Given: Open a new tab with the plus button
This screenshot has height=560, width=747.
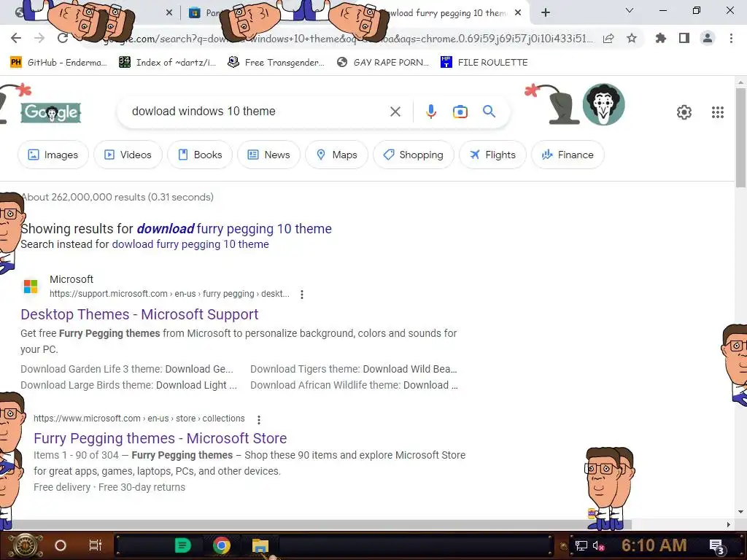Looking at the screenshot, I should pyautogui.click(x=546, y=12).
